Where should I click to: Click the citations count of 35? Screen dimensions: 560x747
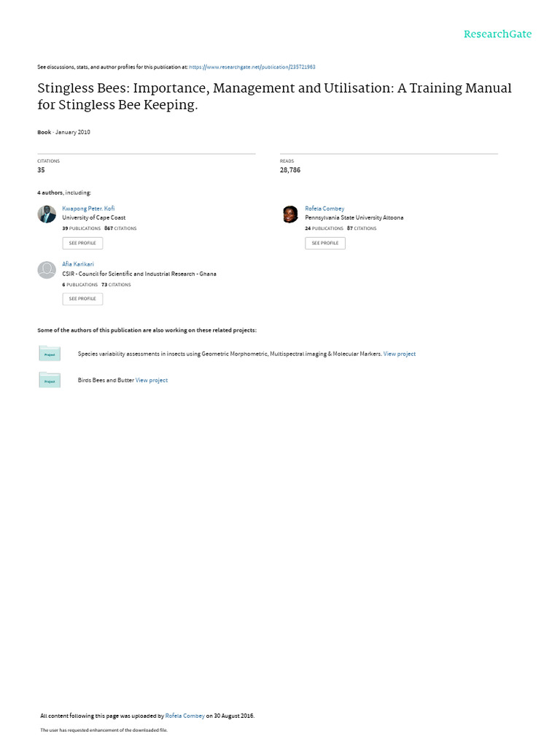[42, 170]
